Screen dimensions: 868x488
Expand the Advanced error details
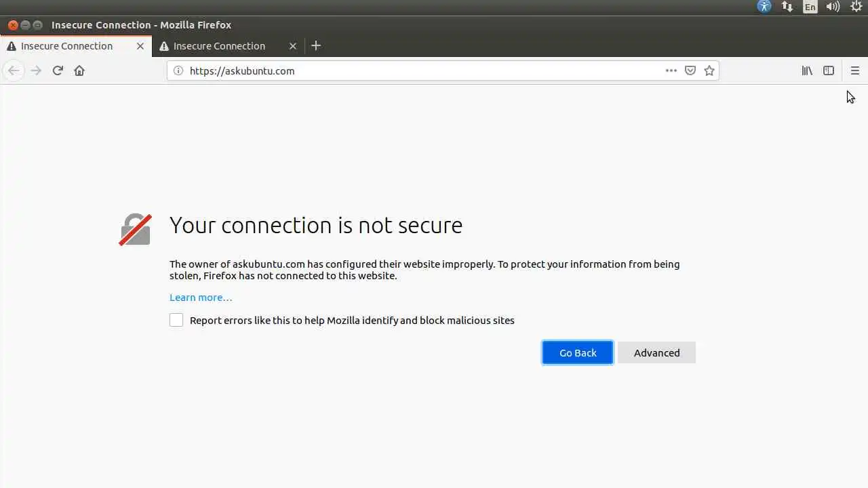656,352
